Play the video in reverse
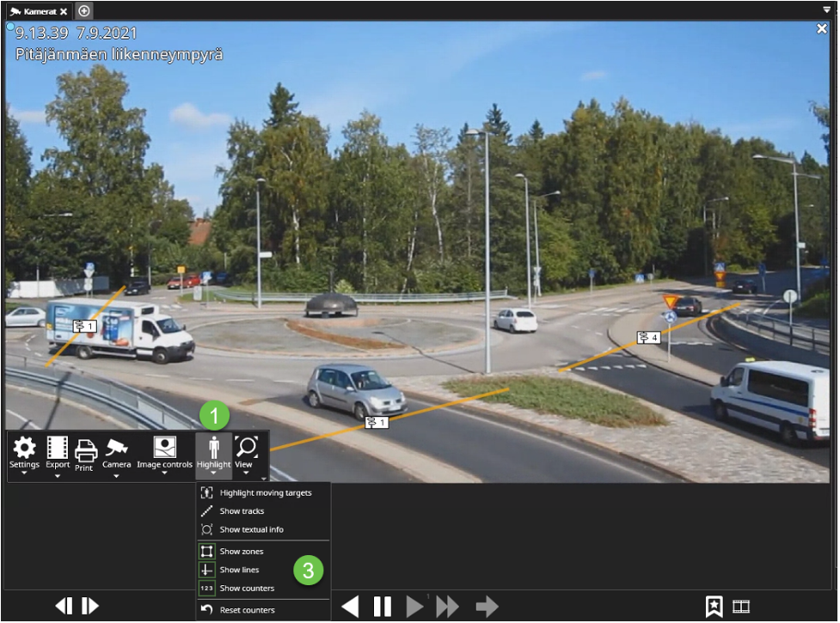840x623 pixels. 350,607
